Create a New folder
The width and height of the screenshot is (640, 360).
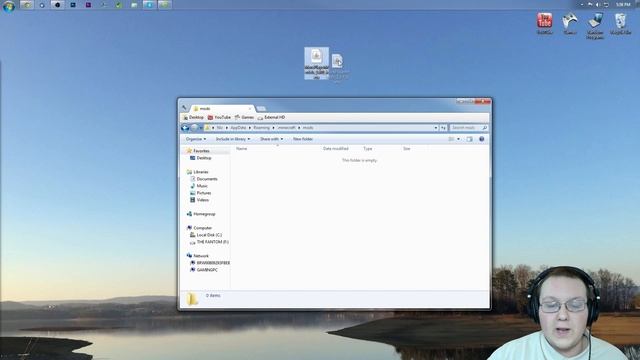click(x=303, y=139)
